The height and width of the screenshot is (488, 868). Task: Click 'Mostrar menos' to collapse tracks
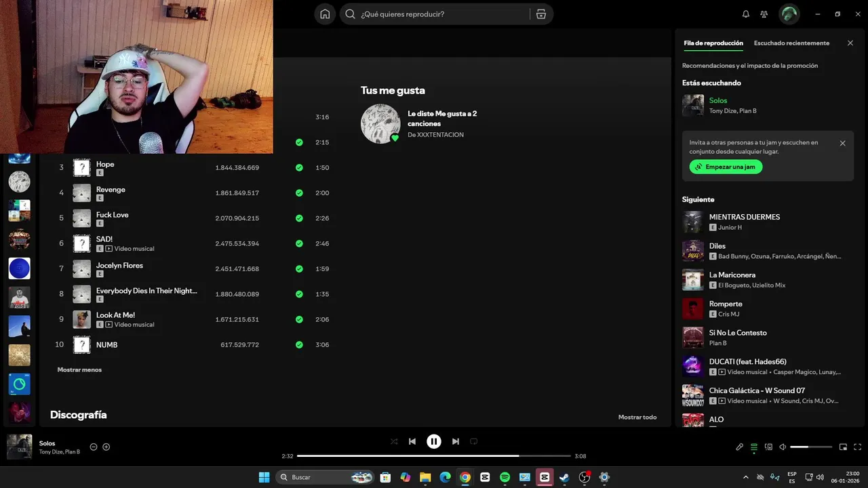point(79,370)
